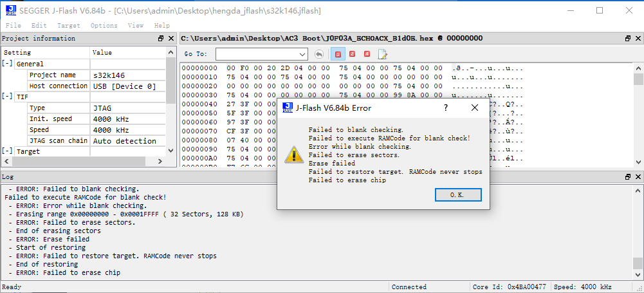Select 1-byte view mode icon
644x293 pixels.
(338, 54)
